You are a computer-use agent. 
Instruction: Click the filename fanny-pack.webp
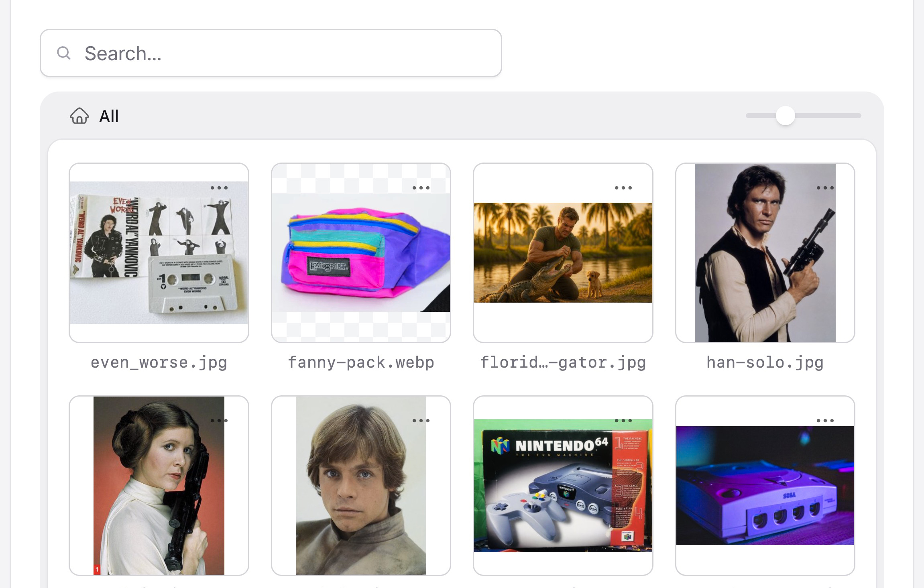(x=360, y=362)
